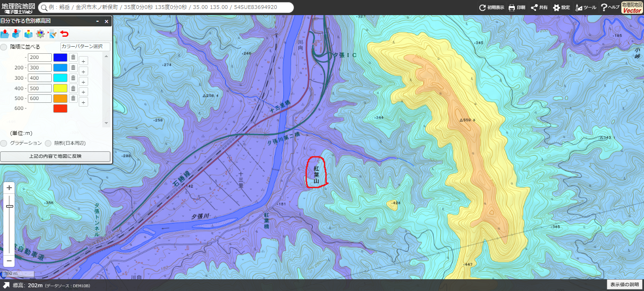Open the 地理院地図 Vector logo button
This screenshot has height=291, width=644.
tap(632, 8)
